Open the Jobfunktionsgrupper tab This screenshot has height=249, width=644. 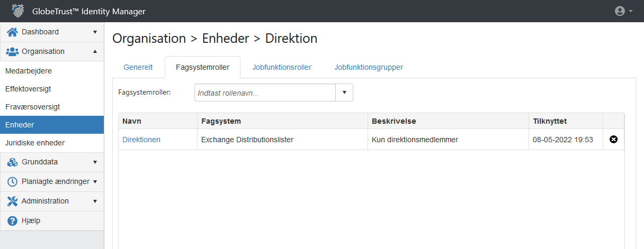click(369, 67)
